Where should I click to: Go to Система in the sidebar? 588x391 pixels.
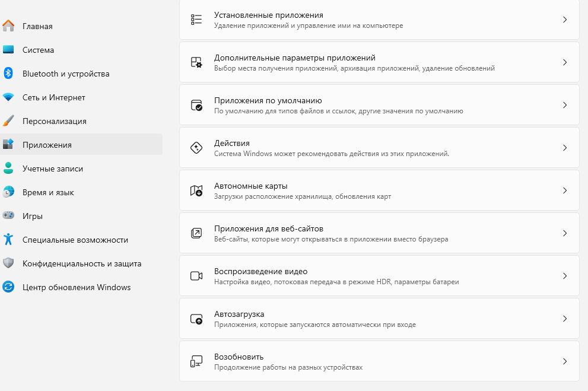(x=38, y=50)
